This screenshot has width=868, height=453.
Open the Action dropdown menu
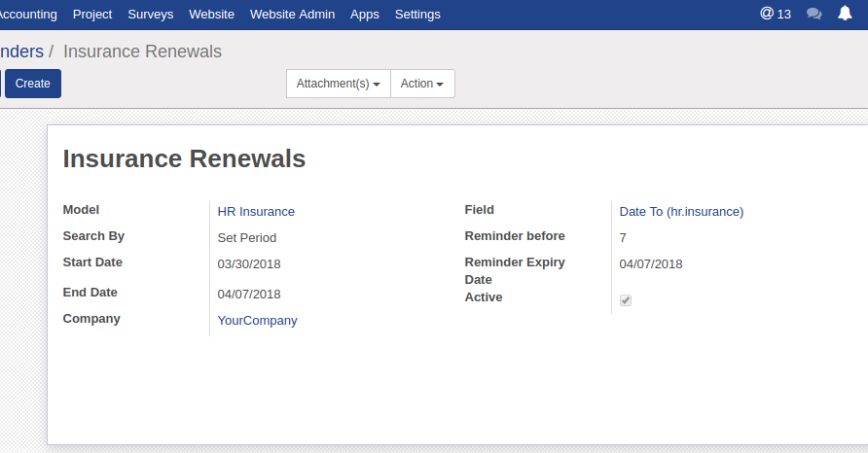422,84
